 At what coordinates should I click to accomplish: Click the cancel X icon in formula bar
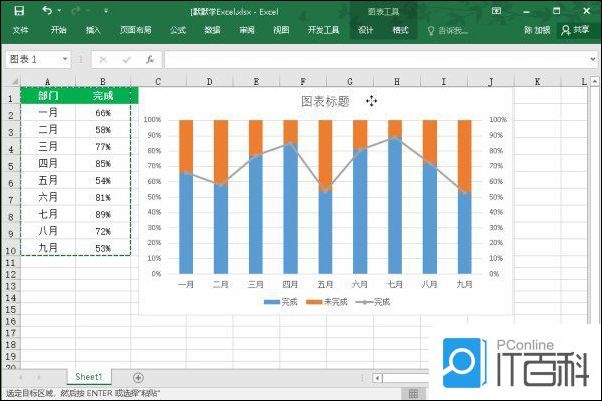pos(103,60)
